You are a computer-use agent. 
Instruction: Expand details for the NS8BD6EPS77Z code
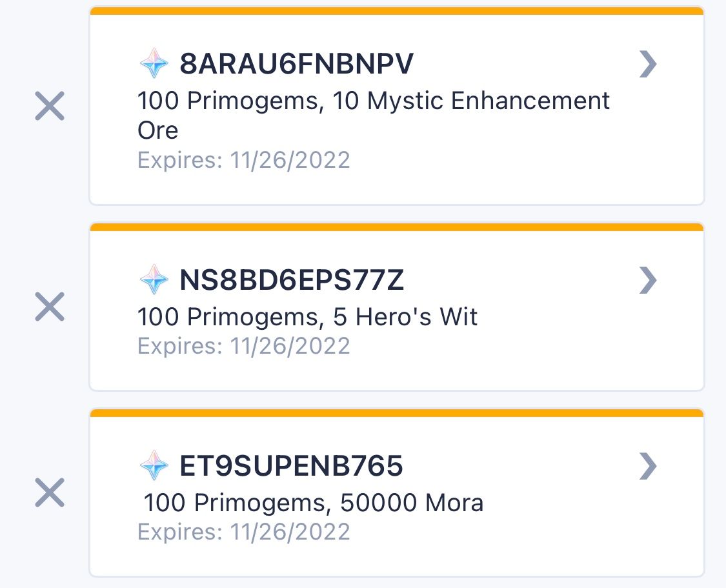tap(648, 280)
